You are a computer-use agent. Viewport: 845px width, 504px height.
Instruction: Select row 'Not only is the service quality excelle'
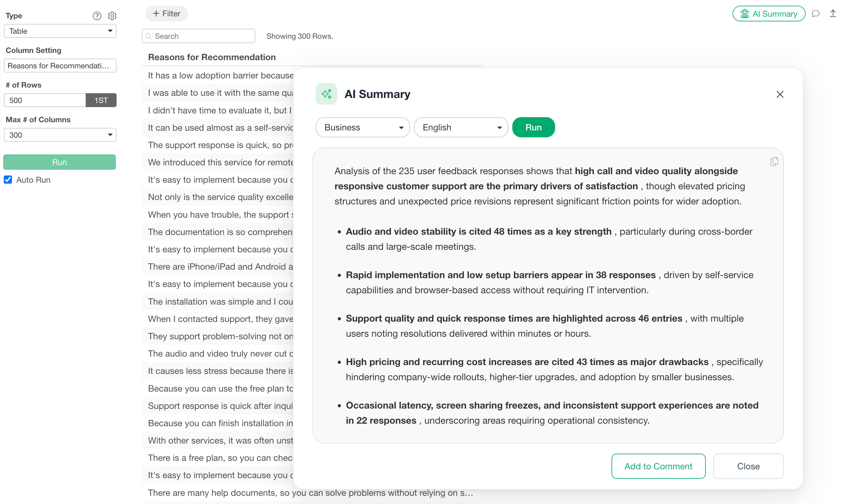(218, 197)
